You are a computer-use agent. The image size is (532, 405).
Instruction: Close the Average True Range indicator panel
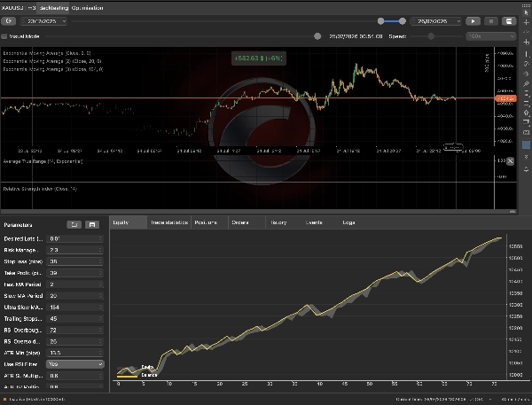[510, 161]
